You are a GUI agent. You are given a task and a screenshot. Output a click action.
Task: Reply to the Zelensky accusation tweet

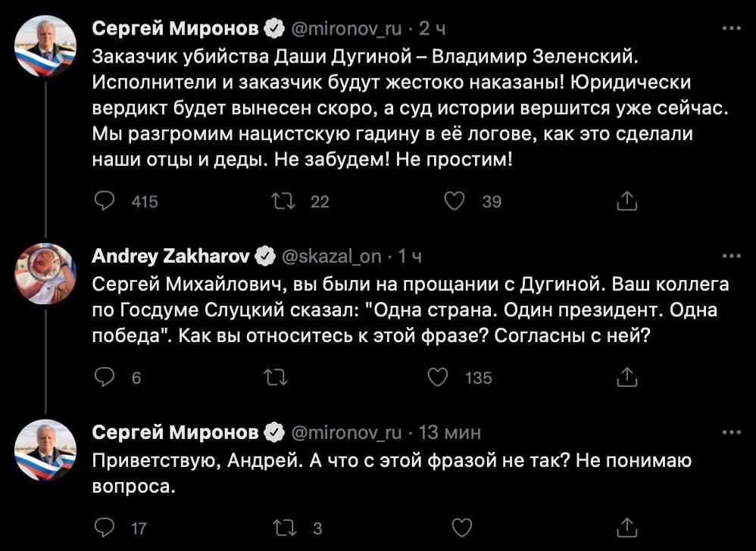point(105,201)
